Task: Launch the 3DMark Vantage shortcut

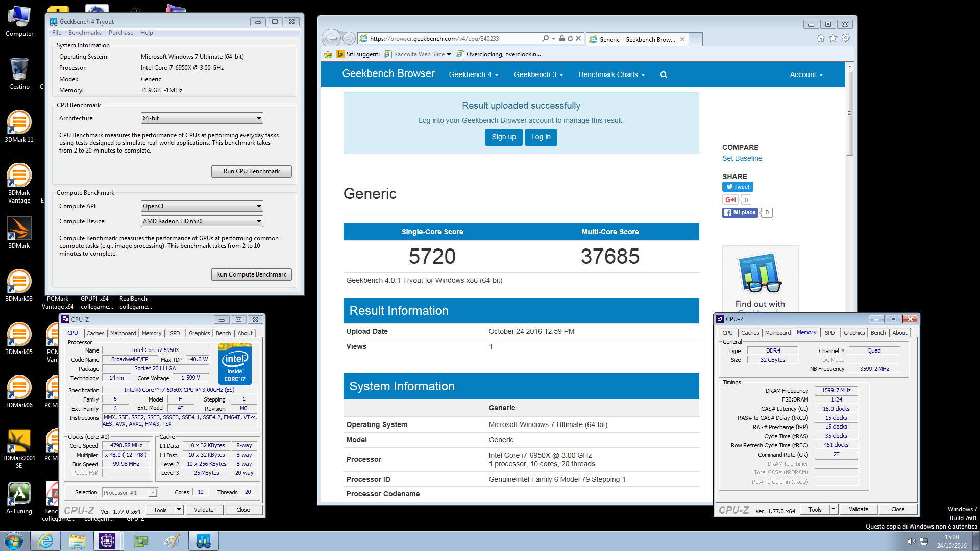Action: tap(19, 183)
